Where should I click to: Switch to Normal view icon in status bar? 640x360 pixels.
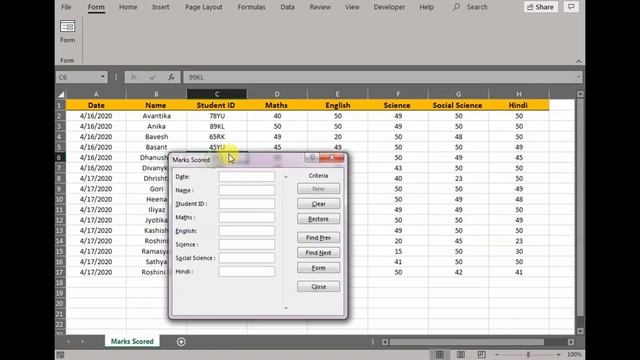440,355
